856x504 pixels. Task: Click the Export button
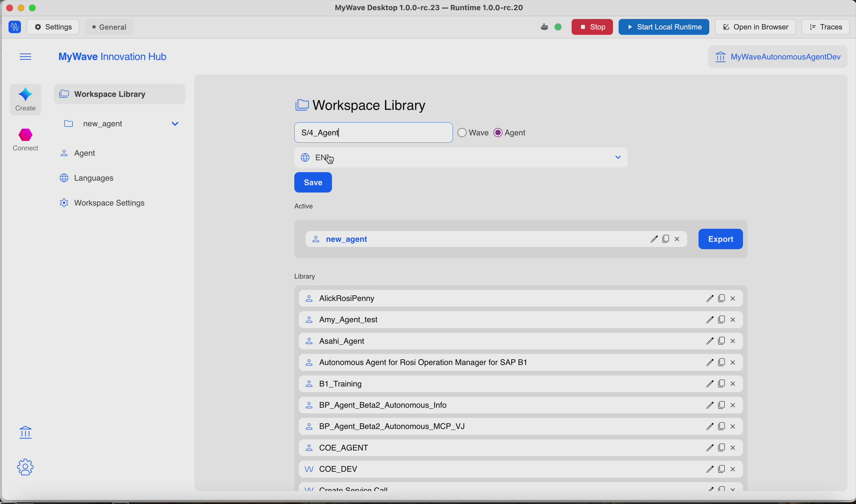[721, 240]
